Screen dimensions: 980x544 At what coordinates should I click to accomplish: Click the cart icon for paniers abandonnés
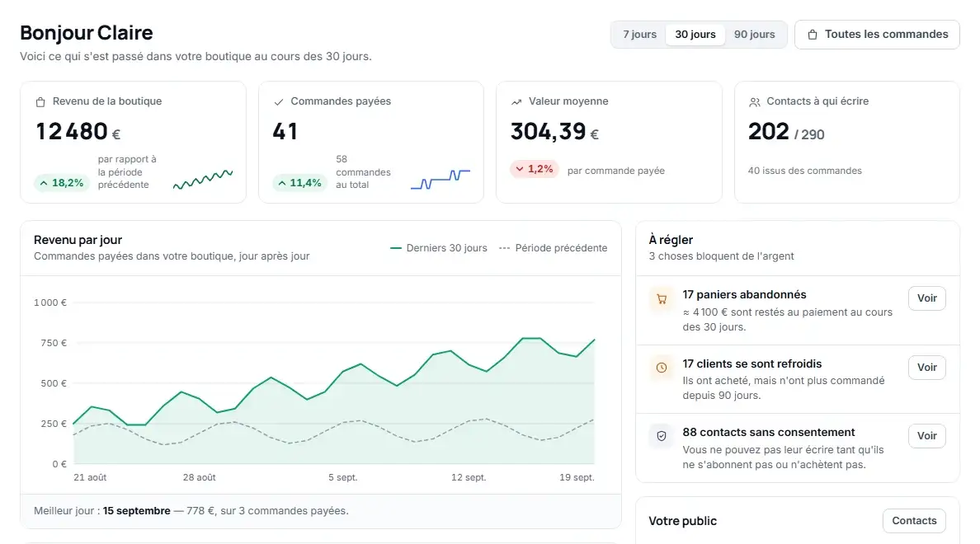pos(662,299)
